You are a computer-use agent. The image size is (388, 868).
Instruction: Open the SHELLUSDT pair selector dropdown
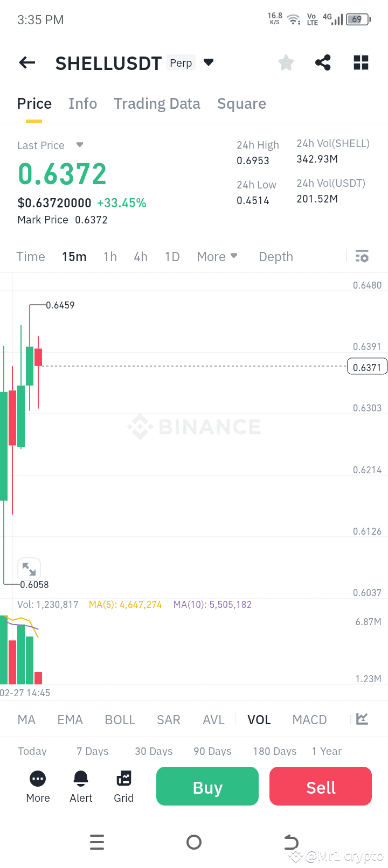209,62
